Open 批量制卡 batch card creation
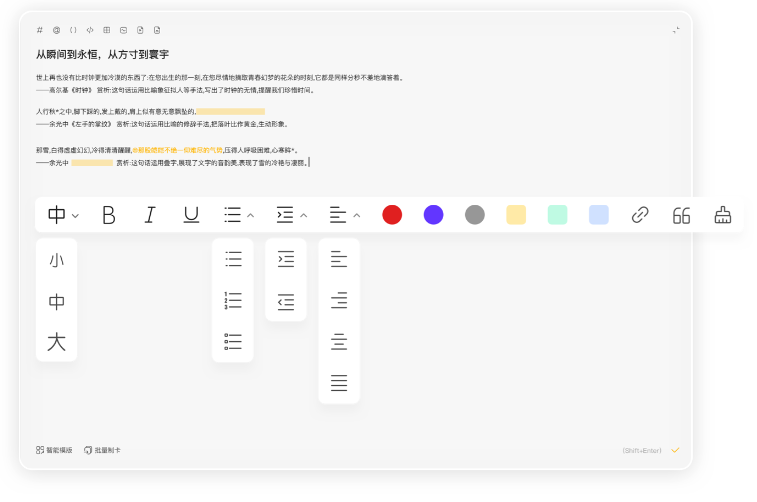 click(102, 450)
